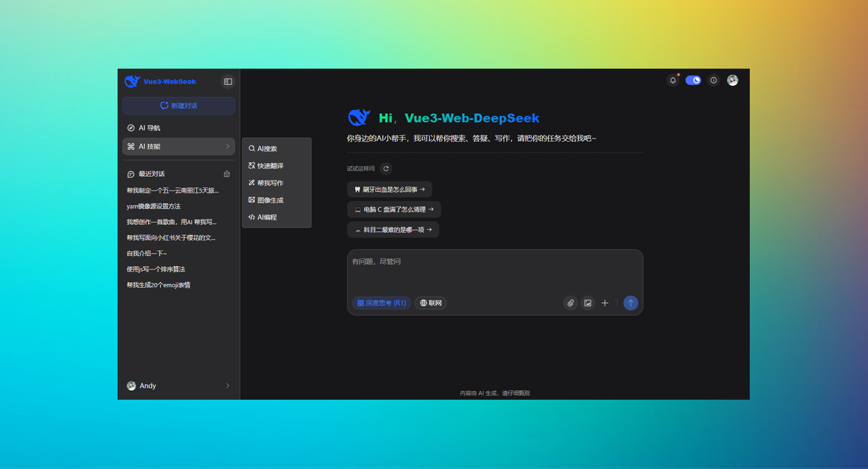Click the plus icon beside the attachments

[604, 303]
